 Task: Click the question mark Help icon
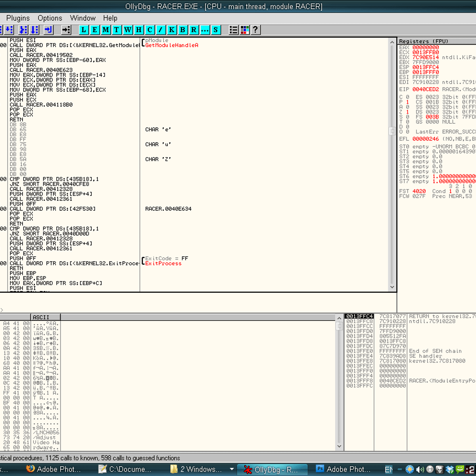(255, 30)
